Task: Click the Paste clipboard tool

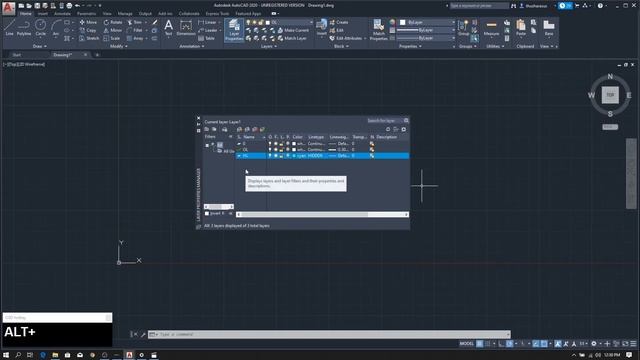Action: coord(521,28)
